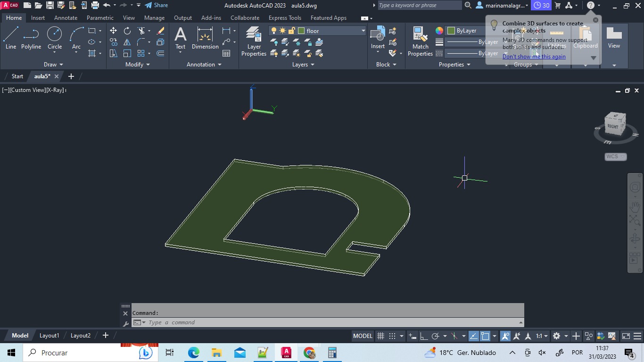Open the floor layer dropdown

tap(363, 31)
